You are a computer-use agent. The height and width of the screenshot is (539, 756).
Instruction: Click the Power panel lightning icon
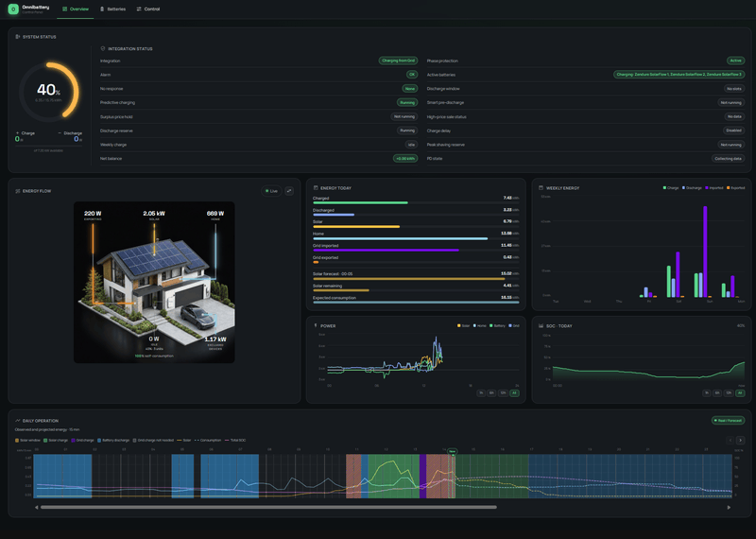316,325
